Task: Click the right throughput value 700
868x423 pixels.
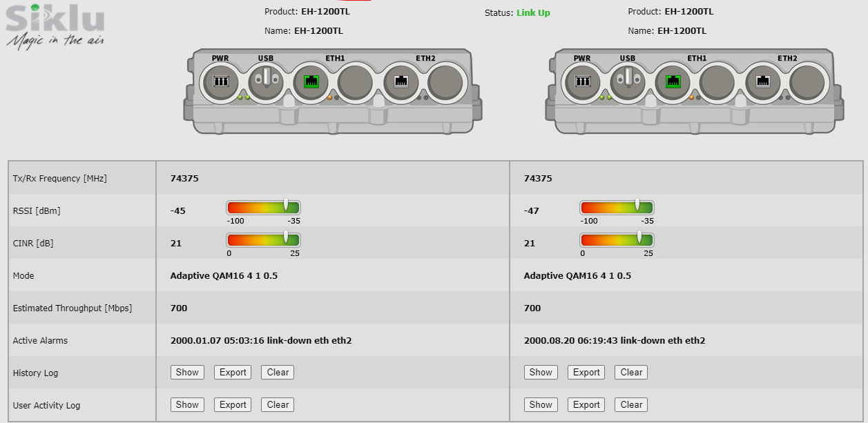Action: click(x=532, y=308)
